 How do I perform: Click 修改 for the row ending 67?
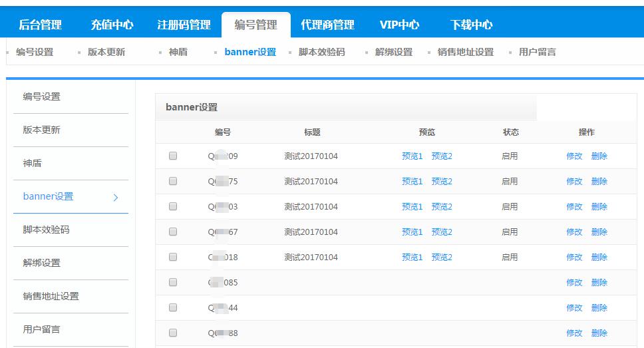(574, 232)
